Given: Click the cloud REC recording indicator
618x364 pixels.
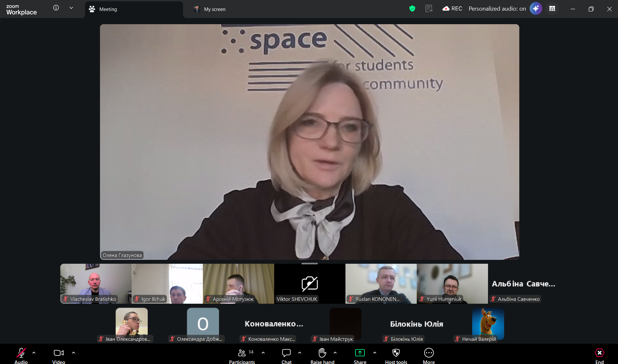Looking at the screenshot, I should pos(452,9).
